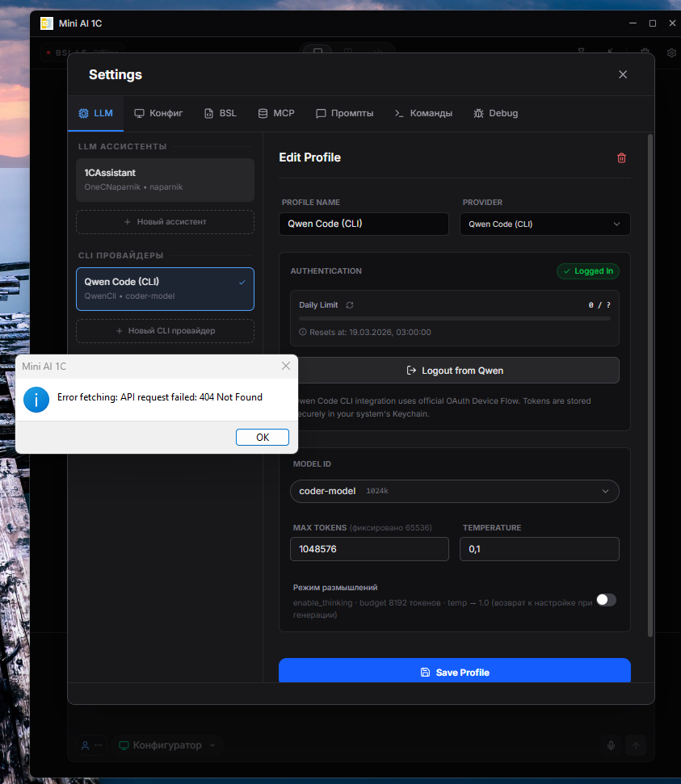Expand the Model ID coder-model dropdown
This screenshot has width=681, height=784.
pos(454,491)
